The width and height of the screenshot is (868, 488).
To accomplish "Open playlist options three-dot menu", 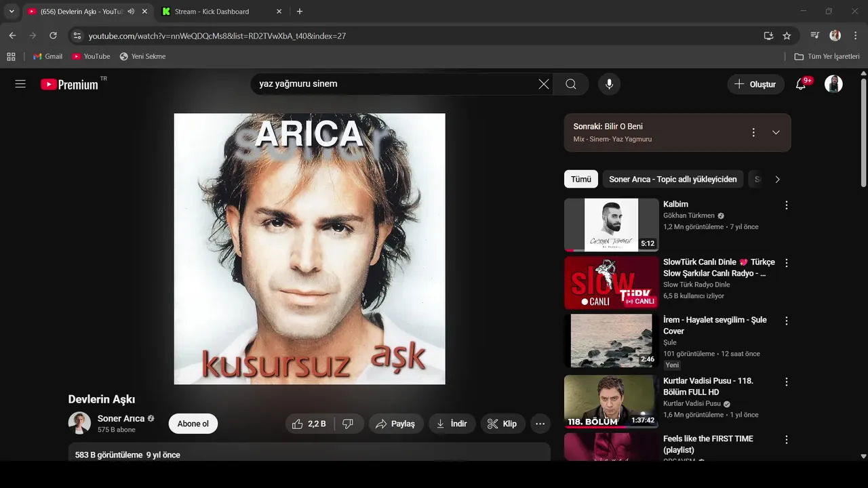I will coord(753,132).
